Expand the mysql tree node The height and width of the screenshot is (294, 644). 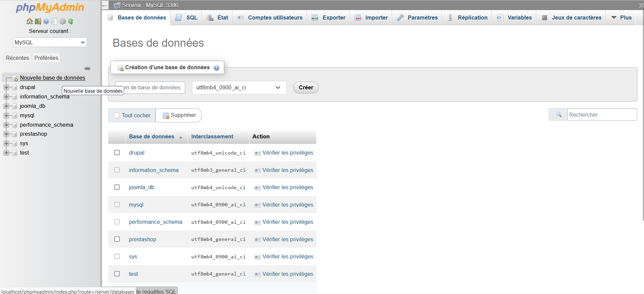(6, 116)
